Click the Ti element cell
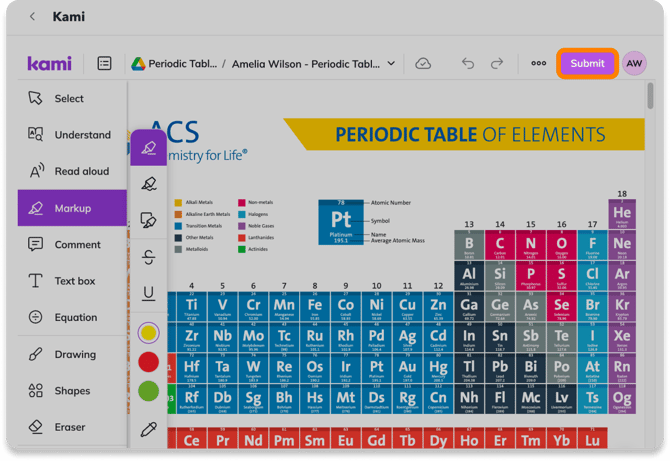This screenshot has width=670, height=461. tap(192, 306)
